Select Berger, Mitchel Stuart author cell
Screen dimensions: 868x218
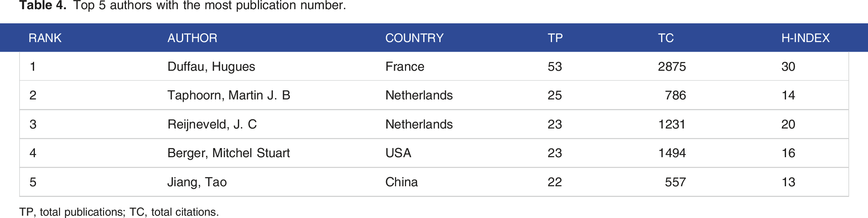coord(229,153)
